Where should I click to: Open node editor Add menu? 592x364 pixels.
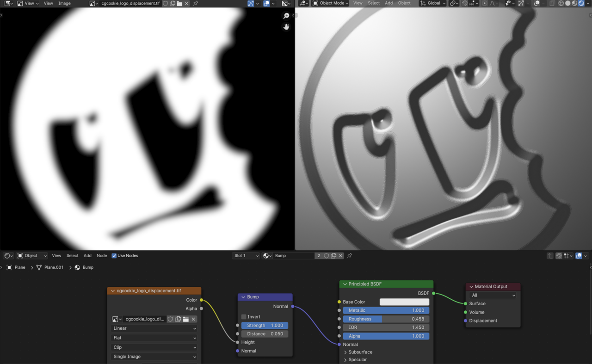point(87,255)
